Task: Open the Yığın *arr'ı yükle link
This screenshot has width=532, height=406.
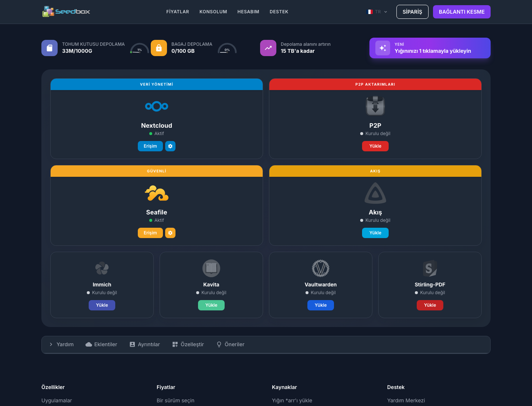Action: click(x=292, y=400)
